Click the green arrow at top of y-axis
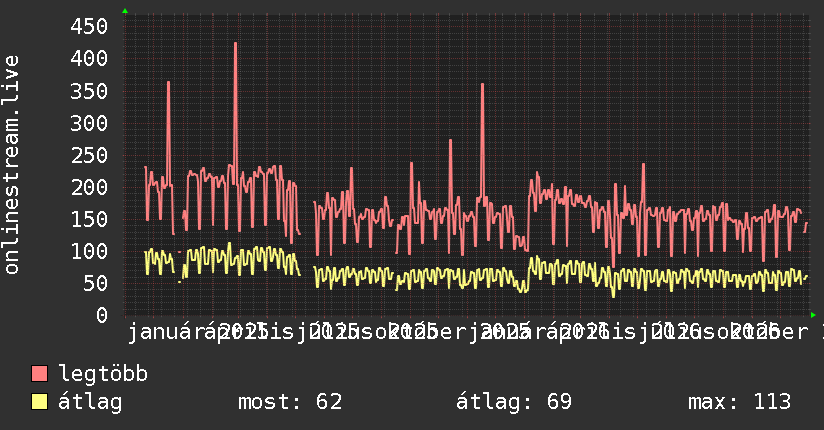The height and width of the screenshot is (430, 824). pos(125,11)
